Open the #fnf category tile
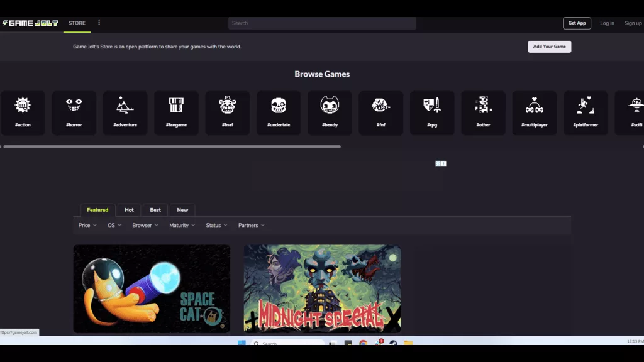This screenshot has height=362, width=644. point(380,113)
